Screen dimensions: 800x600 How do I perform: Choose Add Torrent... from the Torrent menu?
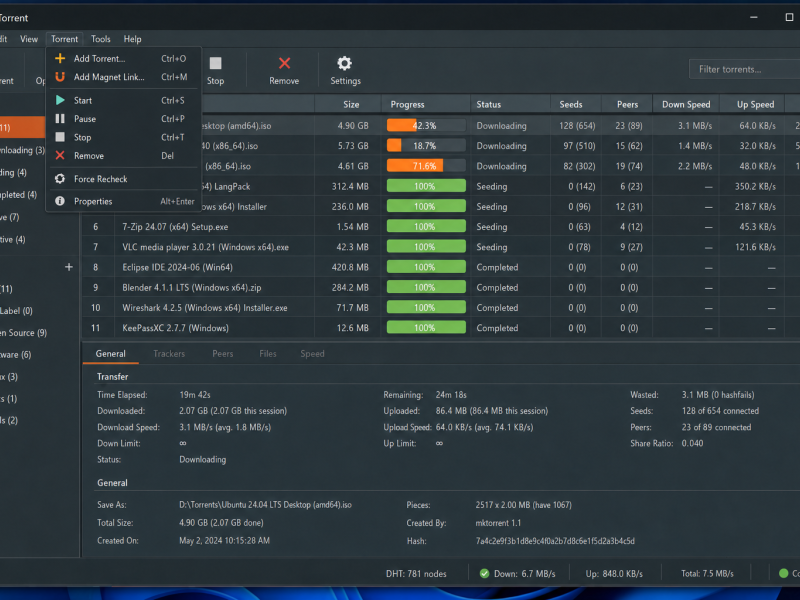coord(124,59)
